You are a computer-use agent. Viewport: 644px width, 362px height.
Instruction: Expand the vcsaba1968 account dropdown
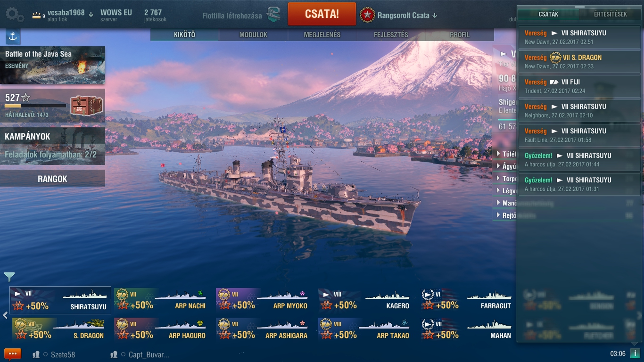[91, 14]
